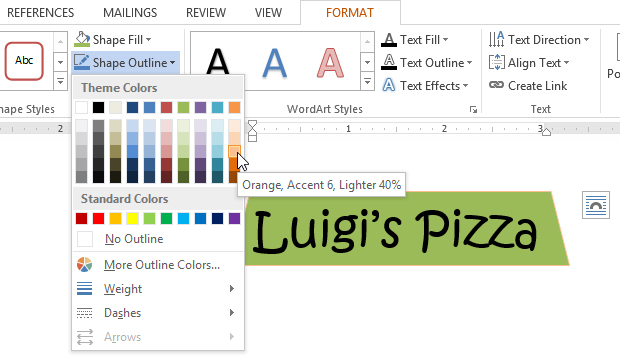The height and width of the screenshot is (362, 620).
Task: Expand the Text Direction dropdown arrow
Action: (x=586, y=40)
